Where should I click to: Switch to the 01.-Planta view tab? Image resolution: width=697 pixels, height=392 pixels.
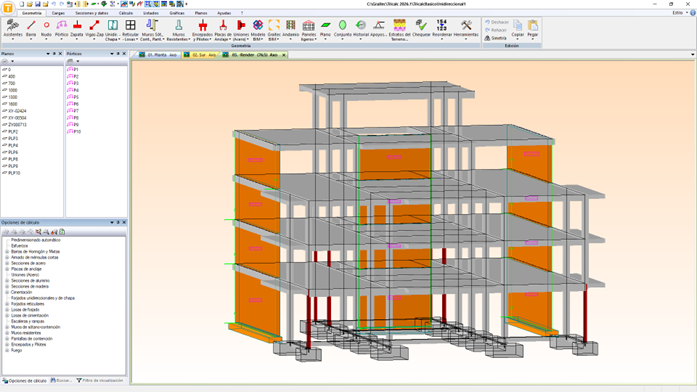click(x=158, y=55)
